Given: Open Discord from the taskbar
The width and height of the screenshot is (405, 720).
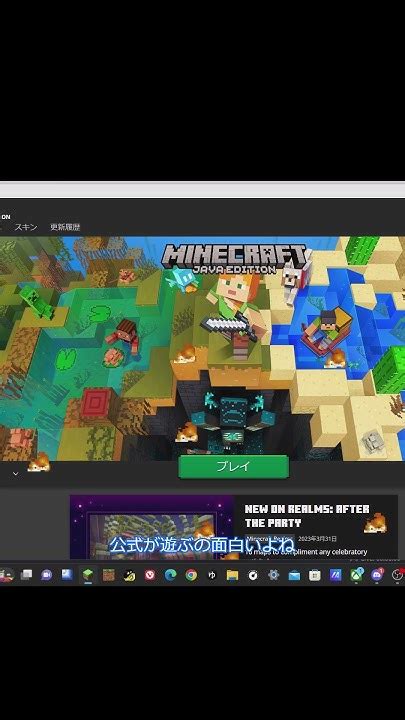Looking at the screenshot, I should point(377,574).
